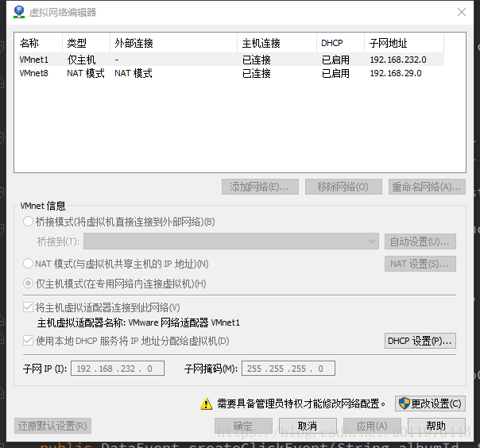Click 移除网络(O) button
The height and width of the screenshot is (448, 480).
pos(343,187)
